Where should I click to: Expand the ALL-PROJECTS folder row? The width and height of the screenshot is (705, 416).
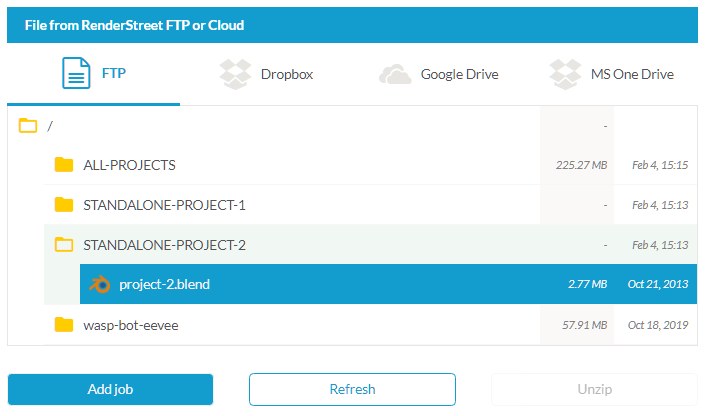[x=370, y=165]
